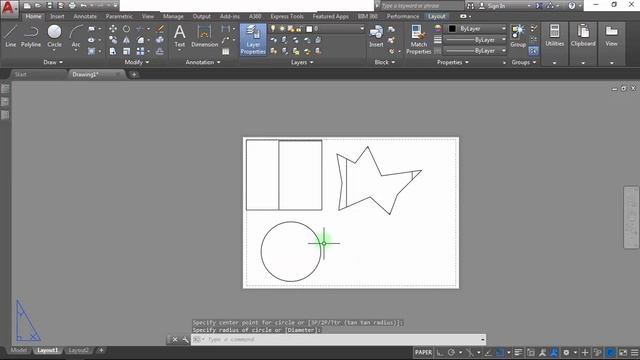The width and height of the screenshot is (640, 360).
Task: Open the Clipboard panel
Action: coord(583,35)
